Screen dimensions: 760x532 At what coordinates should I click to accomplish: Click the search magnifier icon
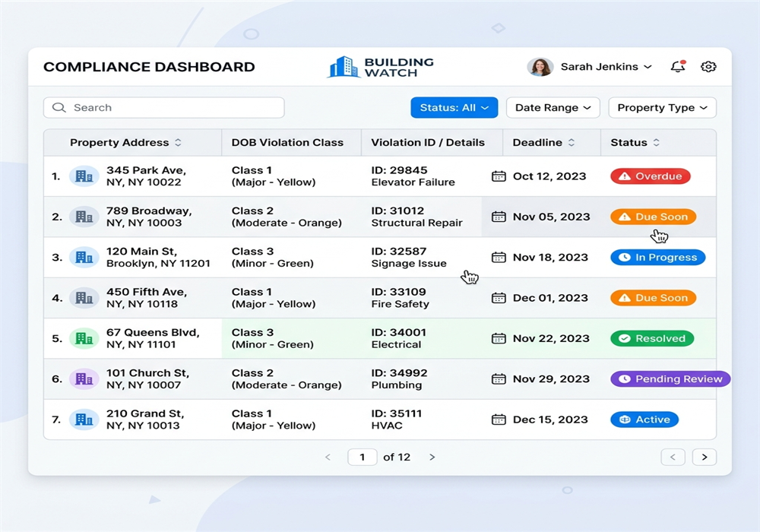[x=59, y=108]
